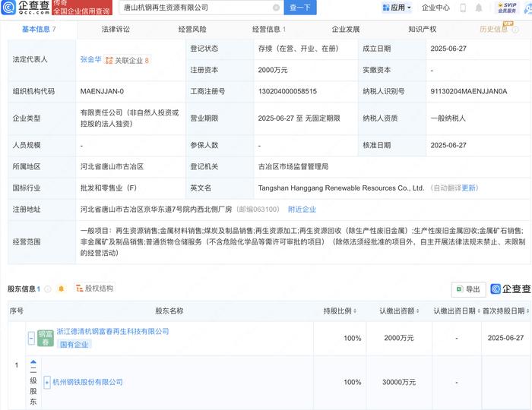Switch to the 知识产权 tab

click(423, 30)
